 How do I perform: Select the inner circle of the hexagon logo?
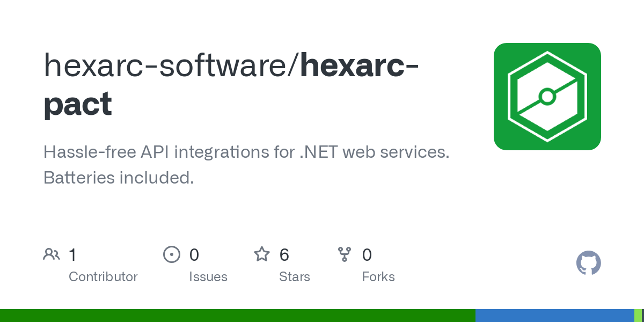tap(547, 97)
